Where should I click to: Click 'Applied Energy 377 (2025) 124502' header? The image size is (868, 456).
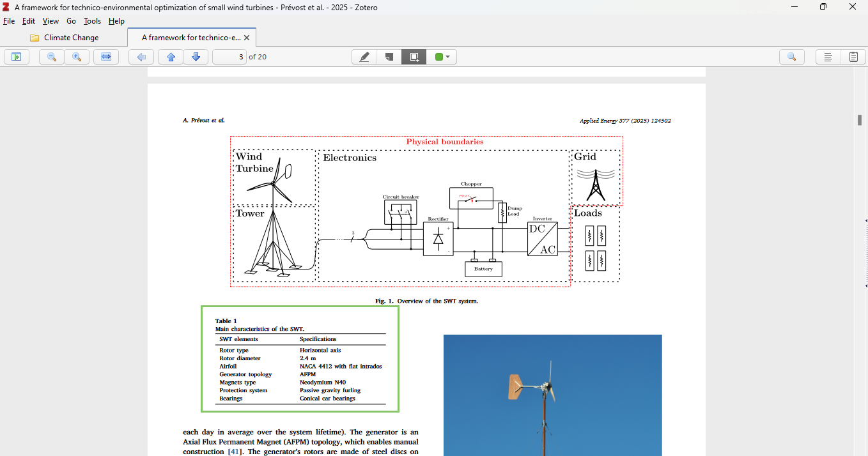[625, 121]
